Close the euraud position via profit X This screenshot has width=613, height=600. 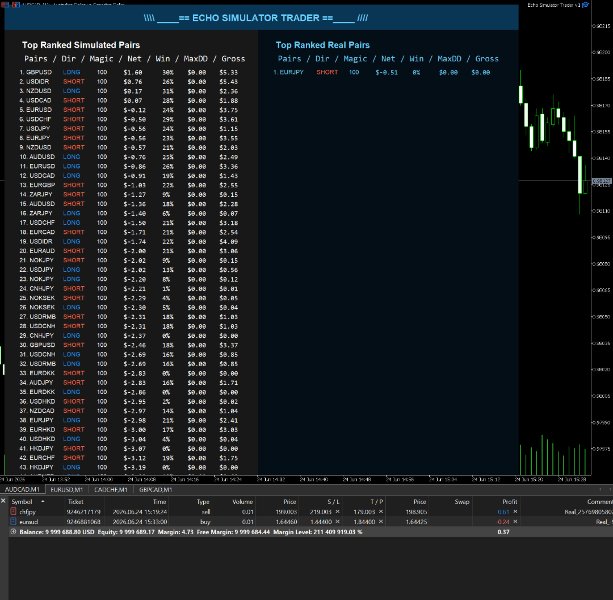pos(515,522)
